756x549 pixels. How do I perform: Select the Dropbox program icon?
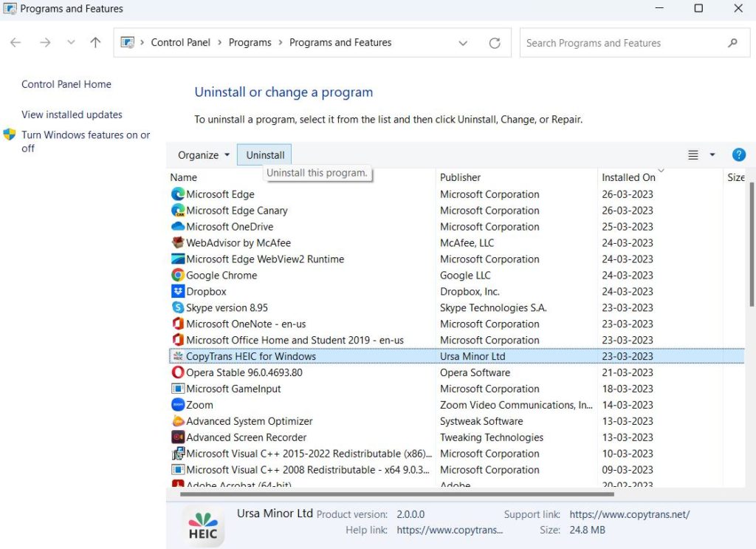point(177,291)
